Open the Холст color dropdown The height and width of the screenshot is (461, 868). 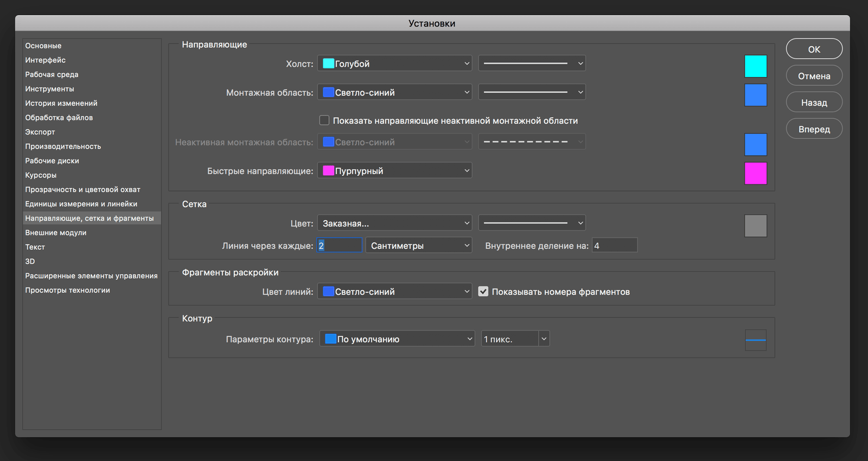pyautogui.click(x=394, y=63)
